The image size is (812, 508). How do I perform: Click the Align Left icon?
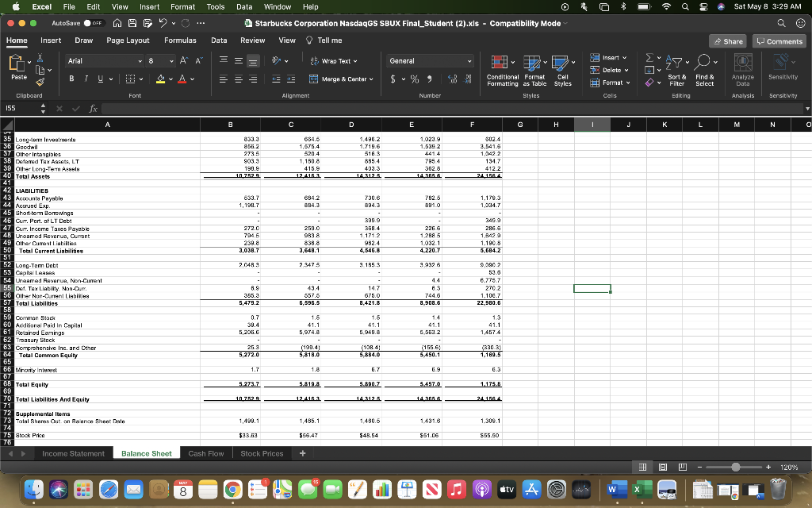click(x=223, y=79)
